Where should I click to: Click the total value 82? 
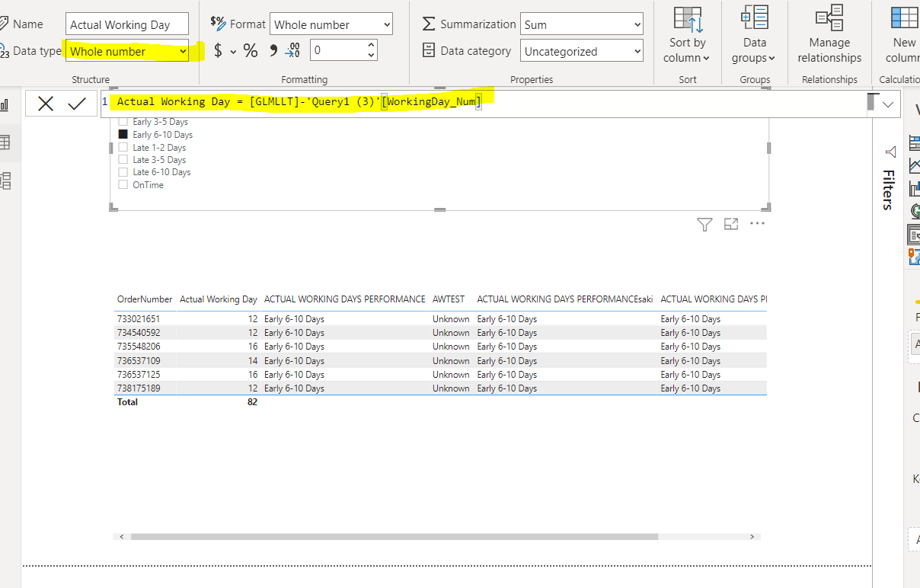coord(252,402)
